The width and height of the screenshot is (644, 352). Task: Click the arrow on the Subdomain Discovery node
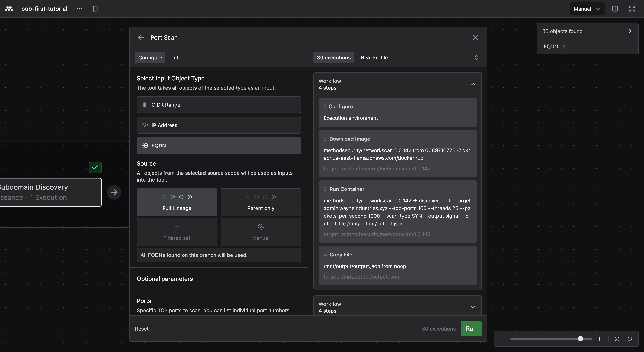click(114, 192)
